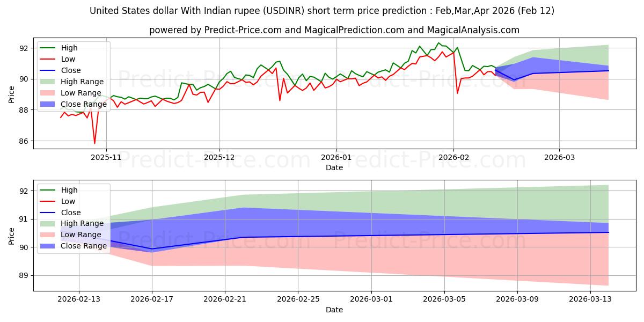Click the 2026-03-13 date tick label
Viewport: 644px width, 322px height.
pos(590,300)
